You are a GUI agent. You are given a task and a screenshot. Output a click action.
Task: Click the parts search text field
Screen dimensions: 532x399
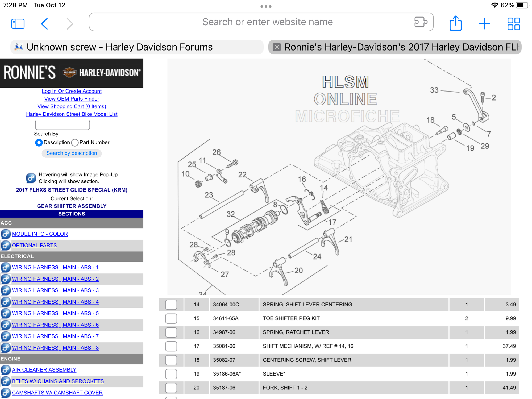pos(63,125)
